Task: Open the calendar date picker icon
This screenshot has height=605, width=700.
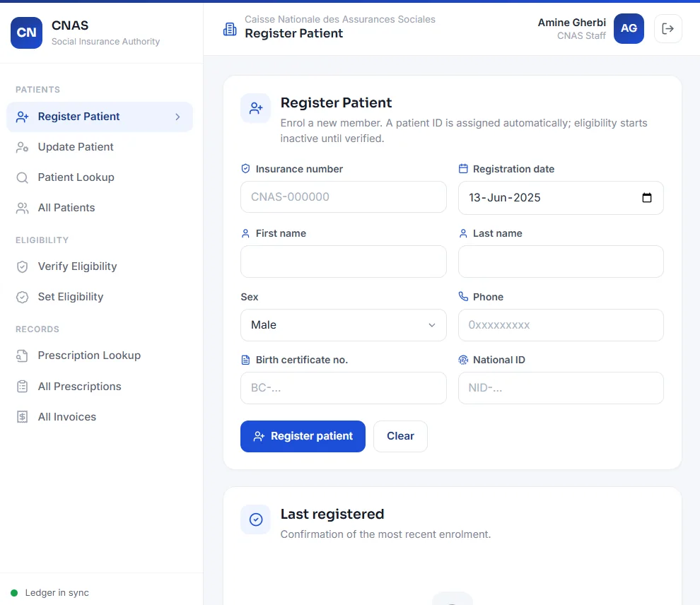Action: coord(646,198)
